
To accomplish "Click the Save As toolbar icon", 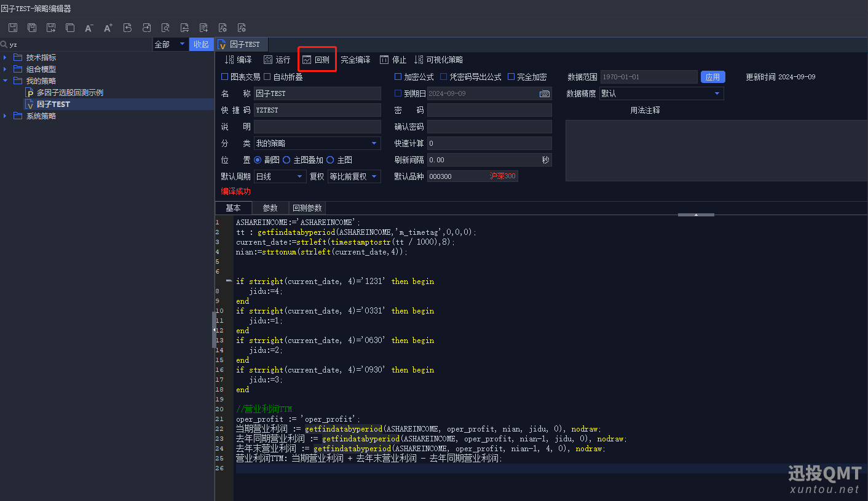I will tap(51, 28).
